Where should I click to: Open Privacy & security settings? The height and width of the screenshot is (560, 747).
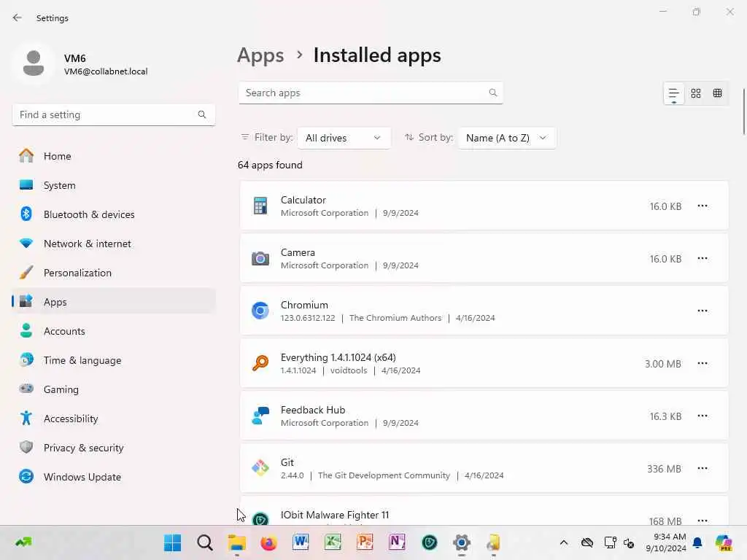click(113, 448)
